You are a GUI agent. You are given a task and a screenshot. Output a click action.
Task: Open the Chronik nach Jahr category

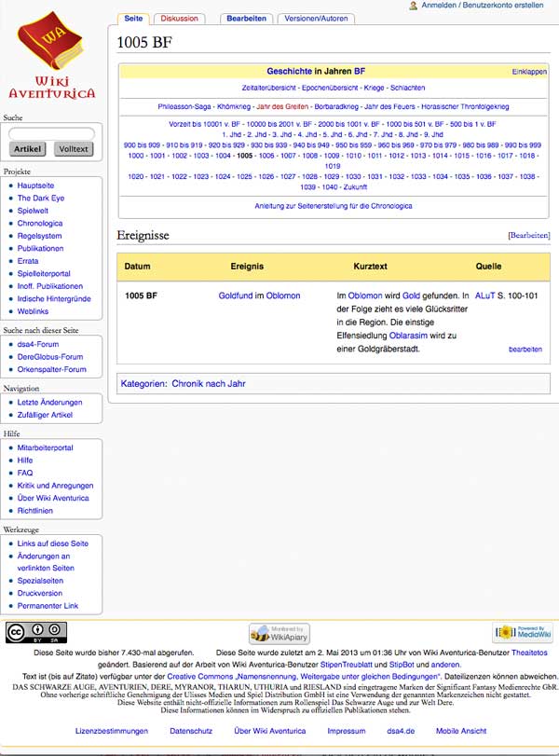click(x=209, y=384)
